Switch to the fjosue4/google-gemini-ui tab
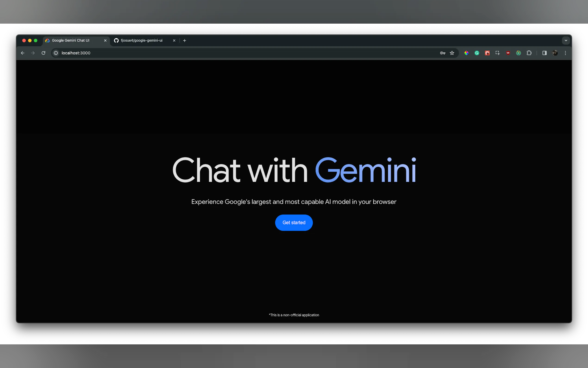Screen dimensions: 588x368 tap(142, 40)
